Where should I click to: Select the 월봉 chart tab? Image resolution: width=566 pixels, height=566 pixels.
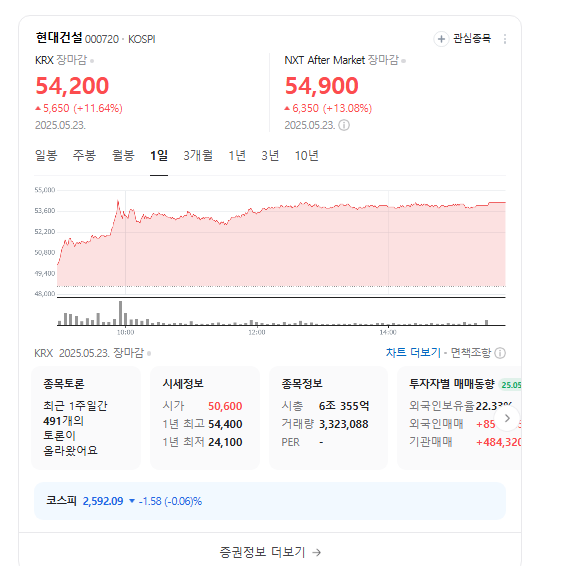123,156
